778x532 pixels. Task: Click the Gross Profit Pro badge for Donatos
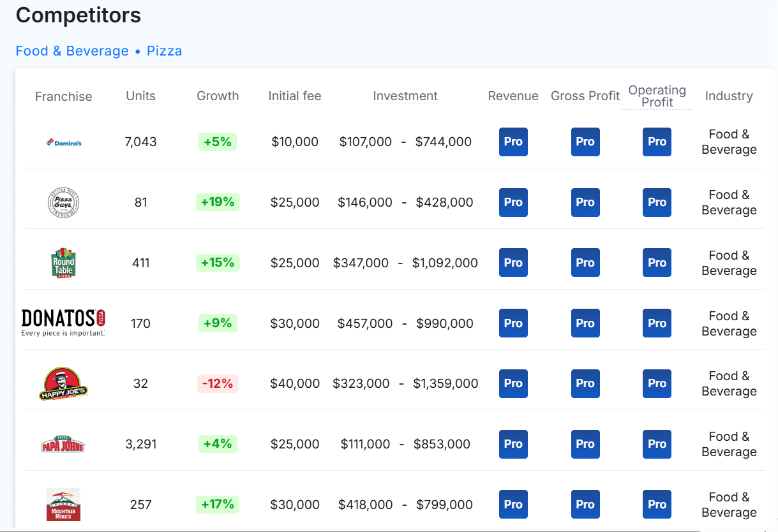[x=585, y=323]
